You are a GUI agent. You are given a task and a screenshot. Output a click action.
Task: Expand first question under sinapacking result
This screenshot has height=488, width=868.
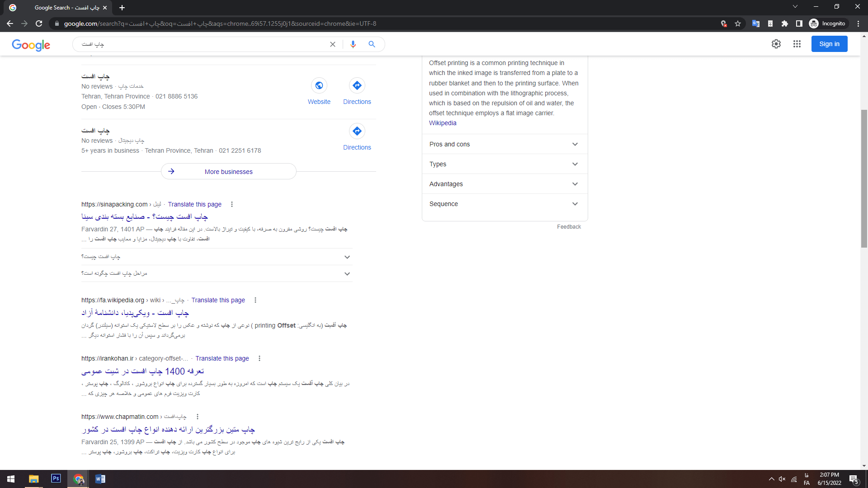coord(217,257)
